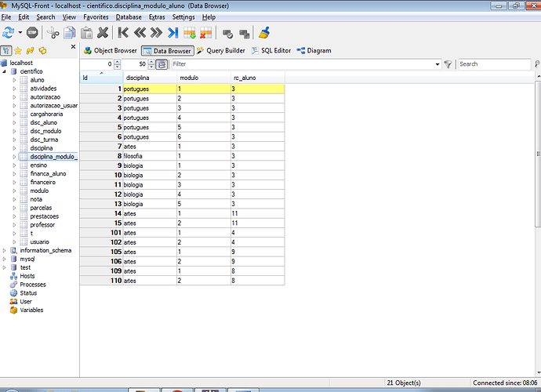Open the User item
The image size is (541, 392).
pos(26,302)
